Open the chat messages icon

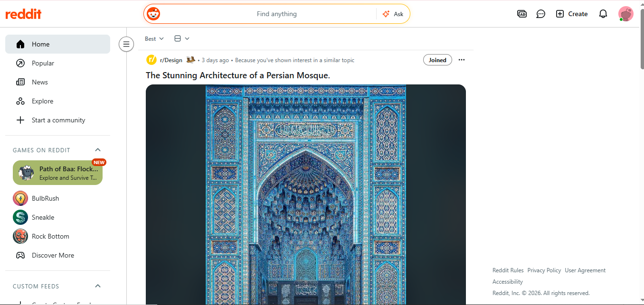pyautogui.click(x=540, y=14)
